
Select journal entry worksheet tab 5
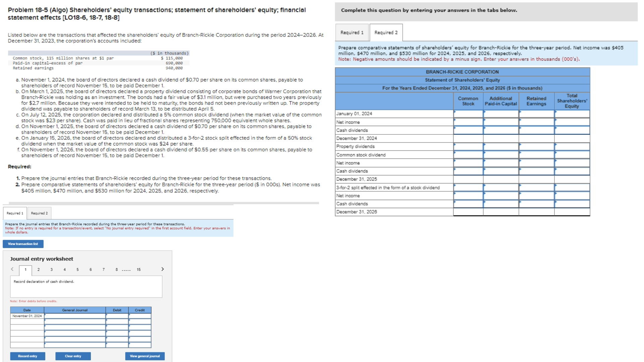(x=77, y=269)
